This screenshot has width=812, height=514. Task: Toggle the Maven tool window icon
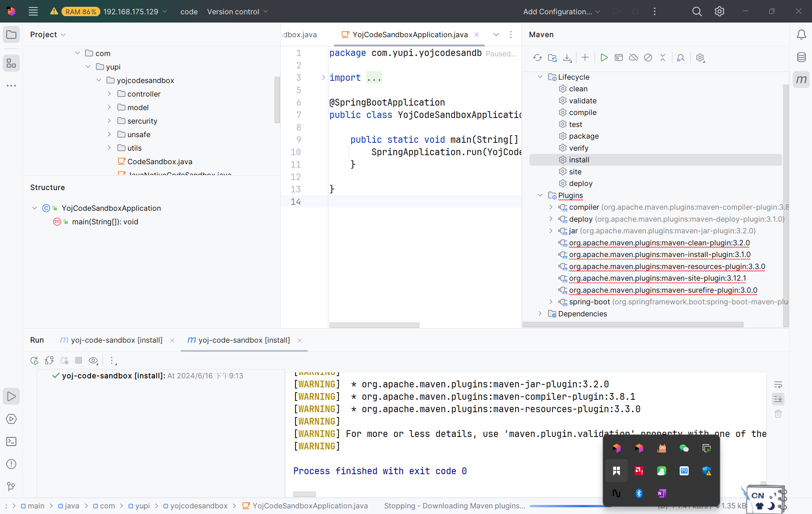801,80
